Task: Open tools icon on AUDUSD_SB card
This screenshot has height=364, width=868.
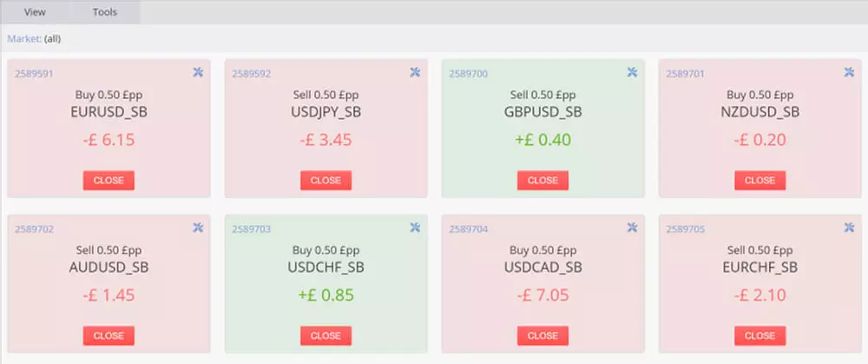Action: click(x=198, y=228)
